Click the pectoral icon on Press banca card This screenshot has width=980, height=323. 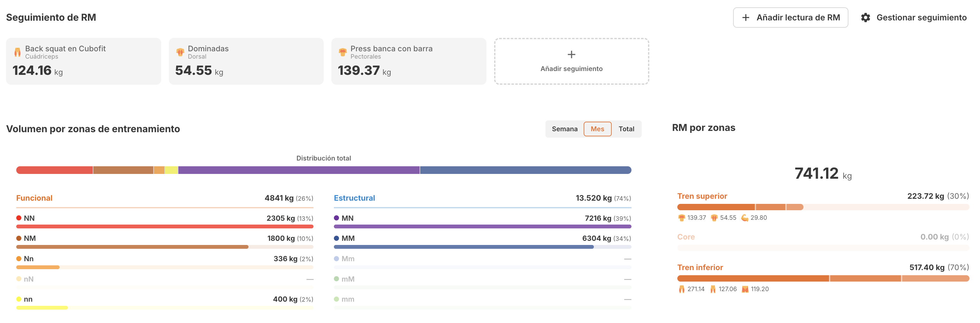342,52
